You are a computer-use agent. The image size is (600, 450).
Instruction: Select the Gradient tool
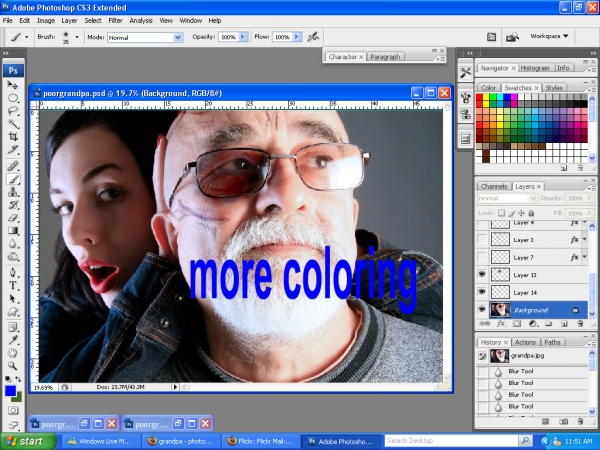click(x=13, y=230)
